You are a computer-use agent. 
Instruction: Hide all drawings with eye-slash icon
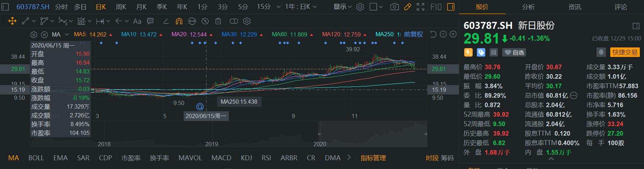pyautogui.click(x=205, y=21)
